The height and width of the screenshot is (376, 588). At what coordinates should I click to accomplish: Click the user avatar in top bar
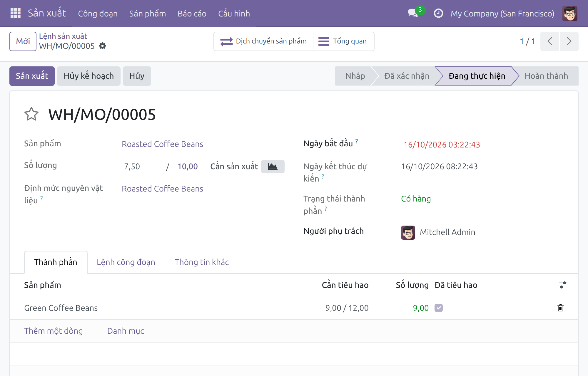click(569, 14)
